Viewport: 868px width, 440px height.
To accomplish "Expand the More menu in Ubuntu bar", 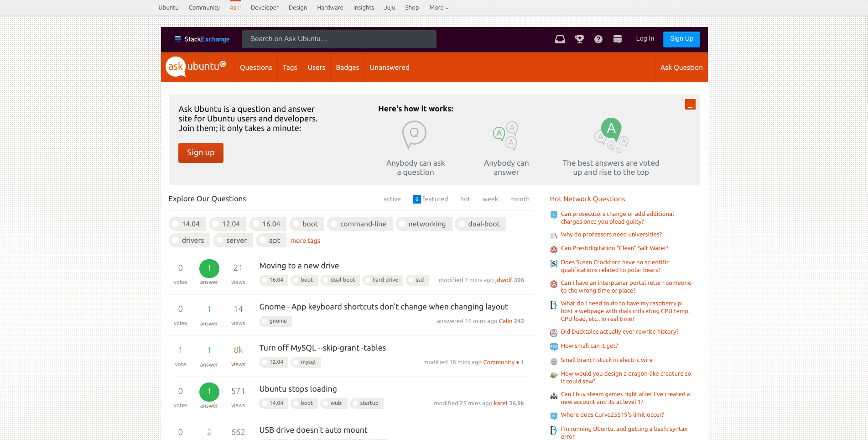I will pos(439,8).
